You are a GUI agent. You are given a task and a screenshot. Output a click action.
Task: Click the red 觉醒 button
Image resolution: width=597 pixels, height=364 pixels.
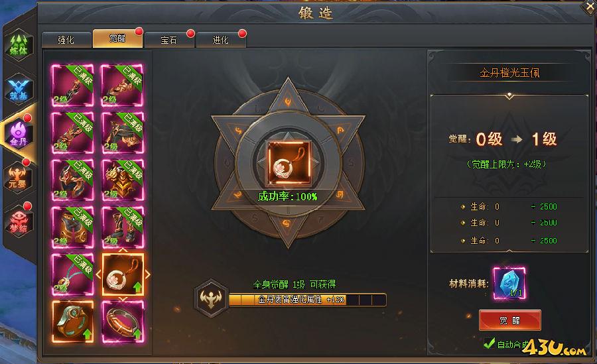[510, 320]
